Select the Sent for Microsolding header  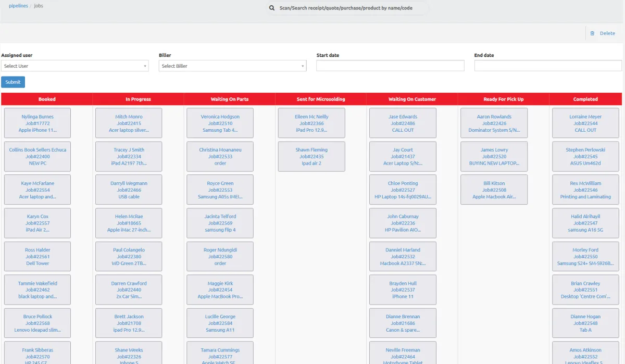321,99
